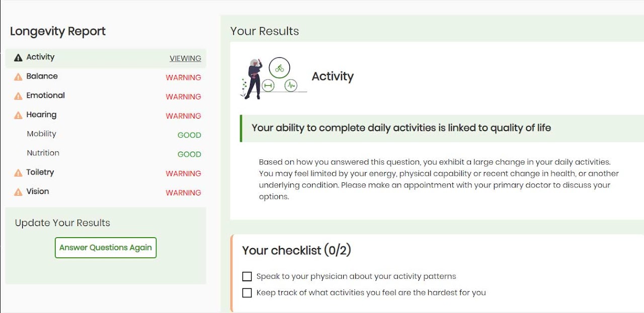Image resolution: width=644 pixels, height=313 pixels.
Task: Click the GOOD status next to Mobility
Action: [x=189, y=135]
